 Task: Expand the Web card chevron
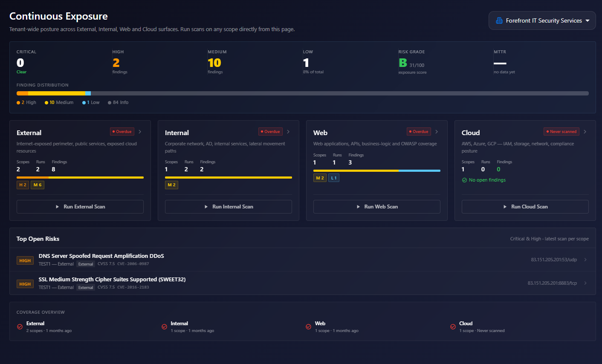tap(437, 132)
